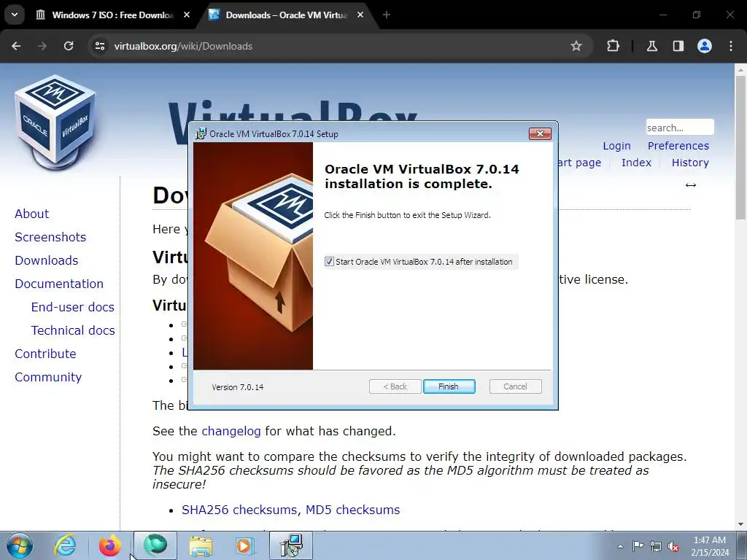Screen dimensions: 747x560
Task: Close the Downloads VirtualBox tab
Action: click(360, 15)
